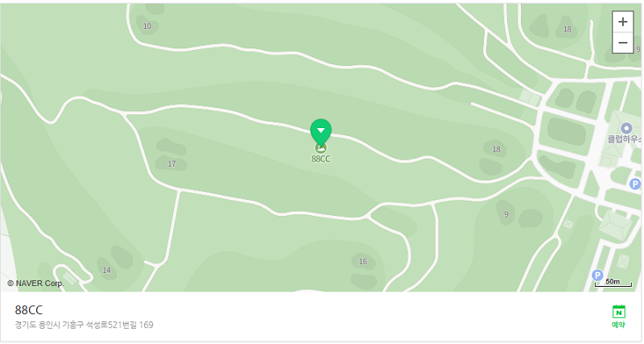
Task: Select hole 9 label right of hole 16
Action: click(506, 214)
